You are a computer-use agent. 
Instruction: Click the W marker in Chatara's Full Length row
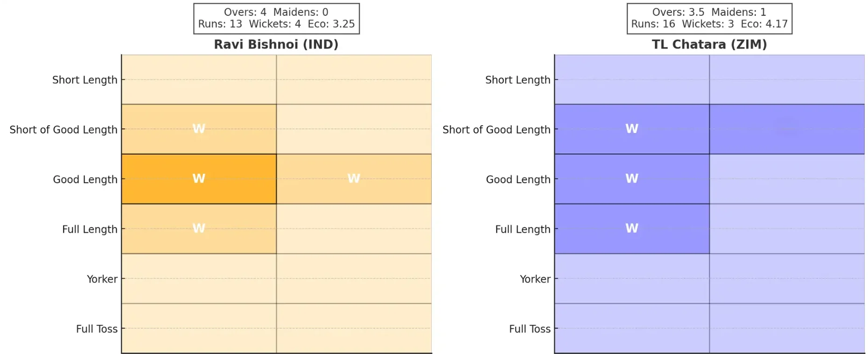click(x=632, y=228)
